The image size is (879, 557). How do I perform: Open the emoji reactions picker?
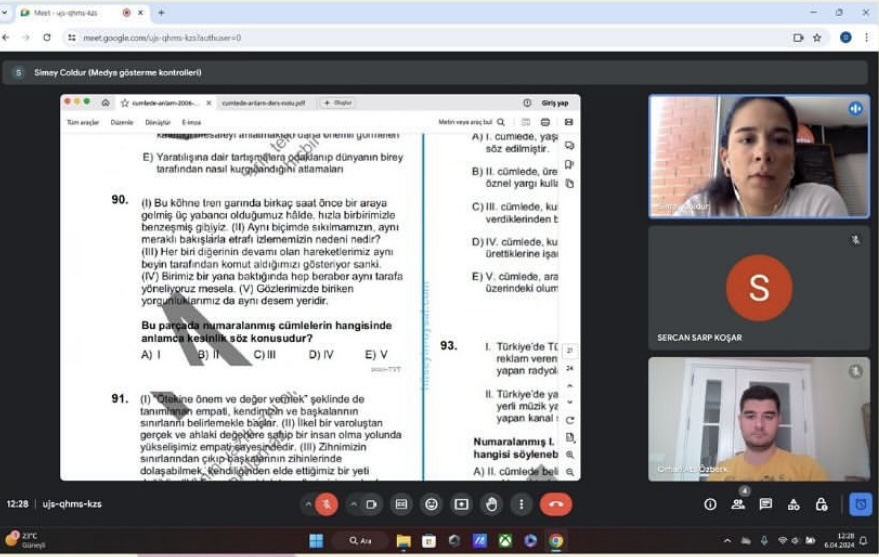point(431,504)
